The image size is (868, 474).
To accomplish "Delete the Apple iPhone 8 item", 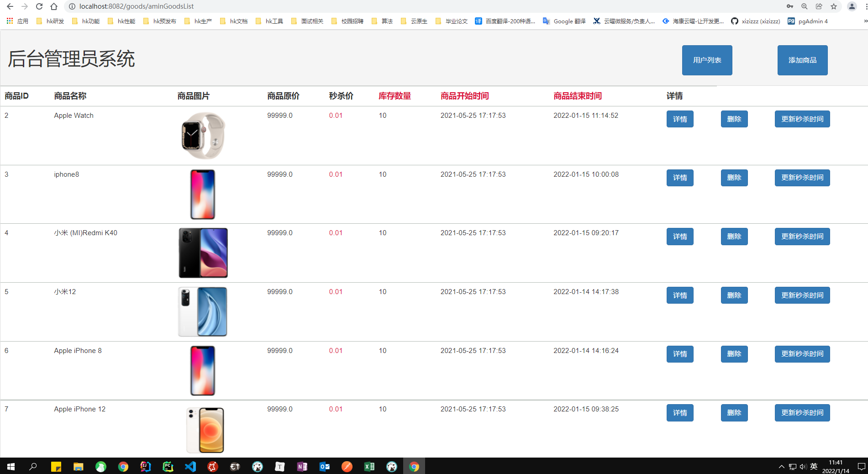I will [734, 354].
